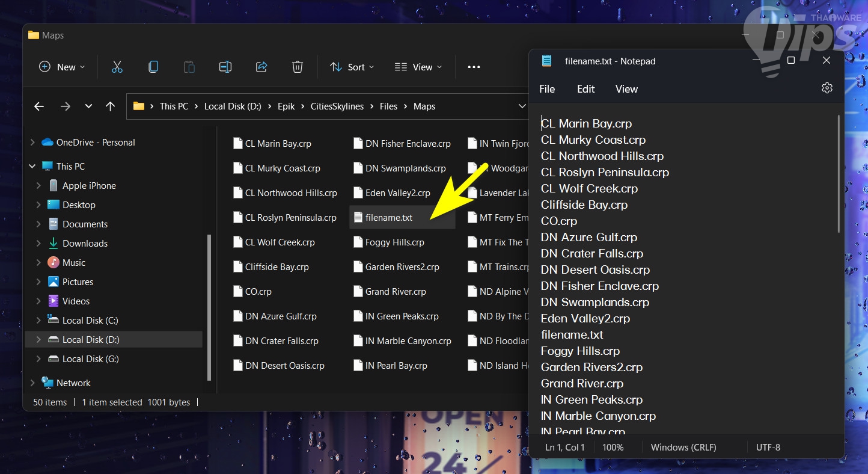Image resolution: width=868 pixels, height=474 pixels.
Task: Open Notepad settings gear icon
Action: (x=827, y=88)
